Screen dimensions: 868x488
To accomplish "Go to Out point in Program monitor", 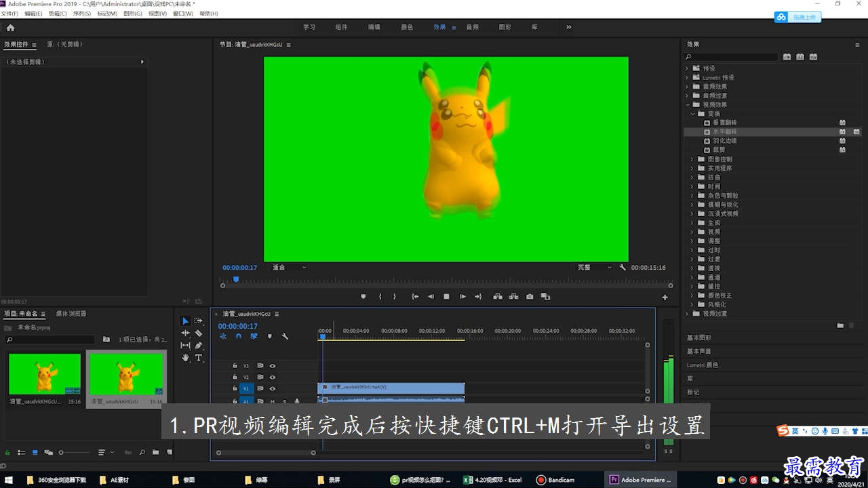I will coord(478,296).
